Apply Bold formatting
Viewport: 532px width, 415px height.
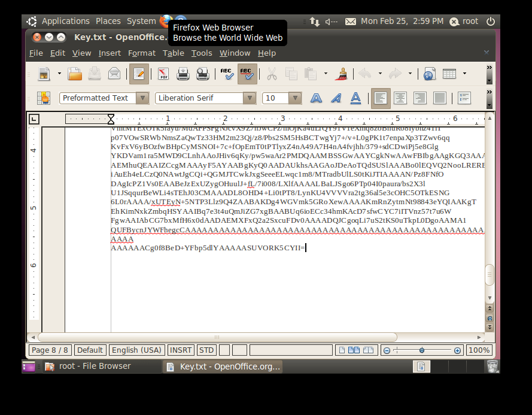(316, 98)
